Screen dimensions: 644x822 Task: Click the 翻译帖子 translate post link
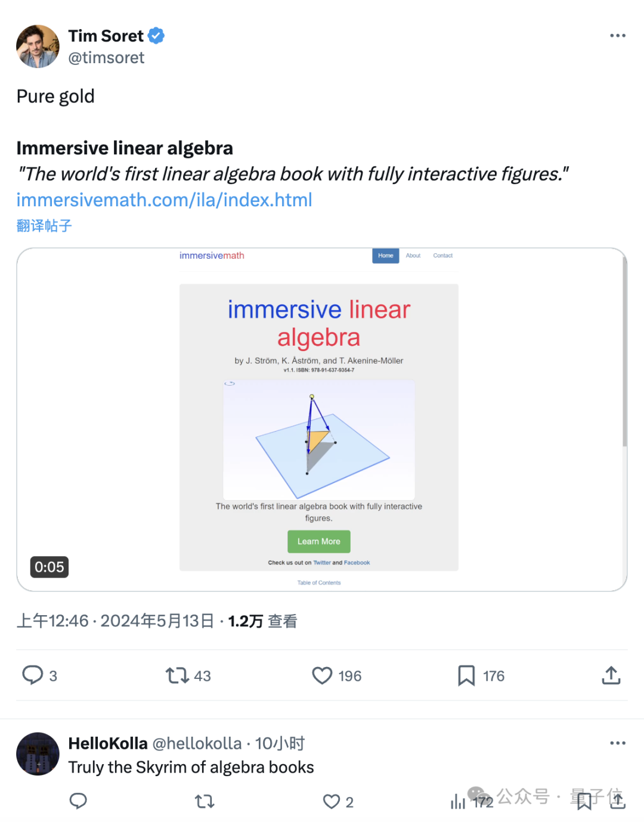(44, 226)
